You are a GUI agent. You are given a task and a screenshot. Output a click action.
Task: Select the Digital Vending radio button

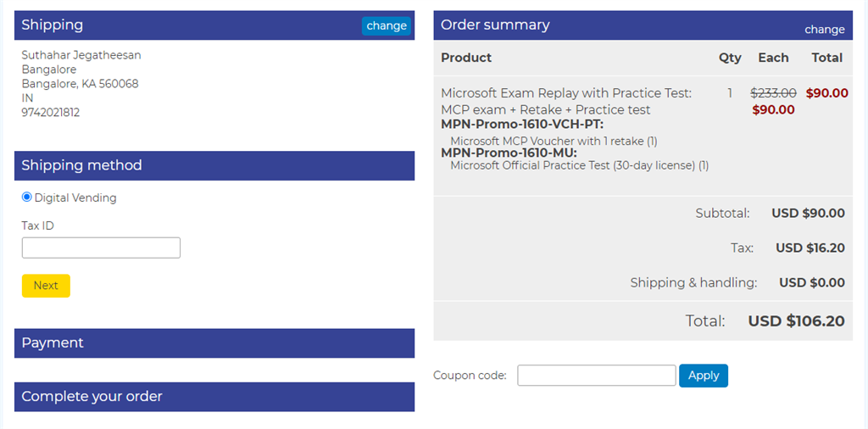click(27, 198)
